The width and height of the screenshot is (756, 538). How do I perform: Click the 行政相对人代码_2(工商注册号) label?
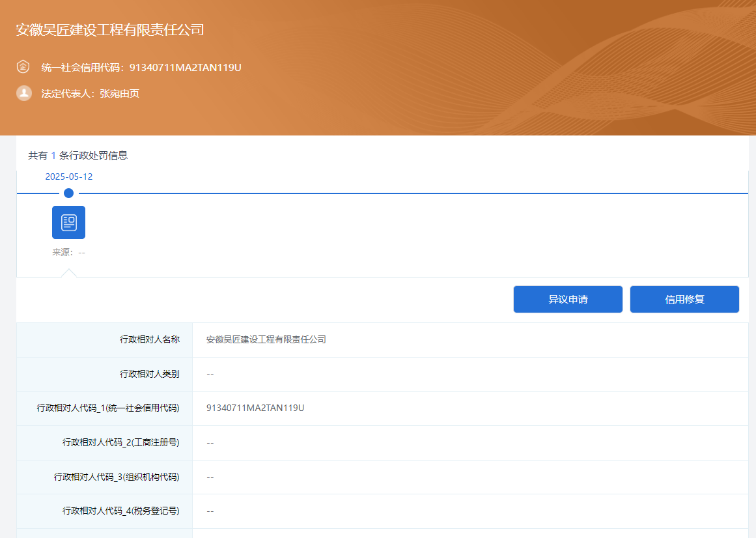(121, 442)
